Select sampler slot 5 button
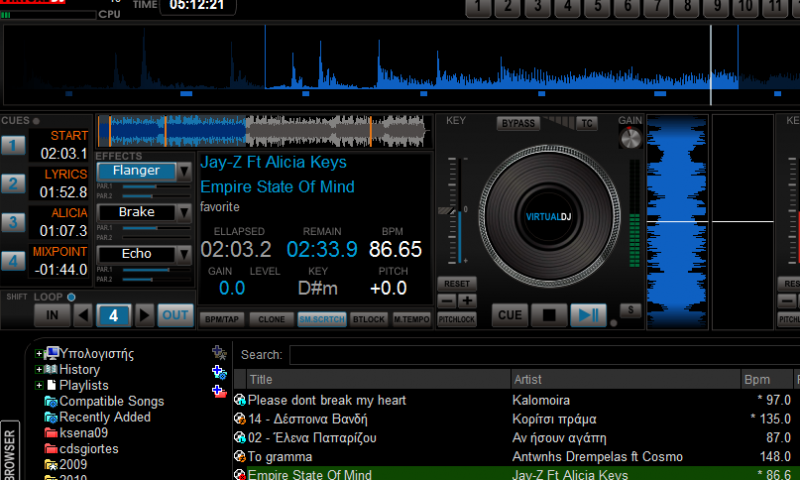 coord(597,7)
